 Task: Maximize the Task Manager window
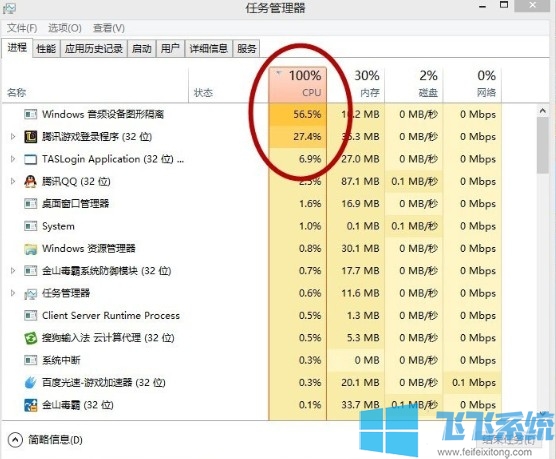[504, 5]
